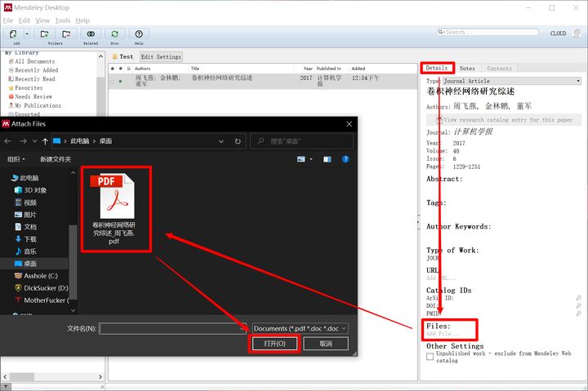The width and height of the screenshot is (588, 391).
Task: Click the change view icon in the dialog
Action: (x=301, y=159)
